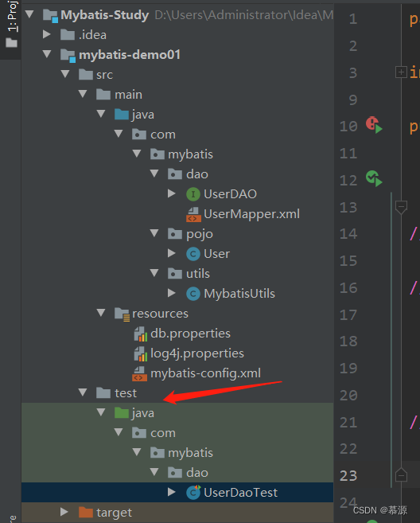Click the test folder icon
Viewport: 420px width, 523px height.
tap(103, 392)
